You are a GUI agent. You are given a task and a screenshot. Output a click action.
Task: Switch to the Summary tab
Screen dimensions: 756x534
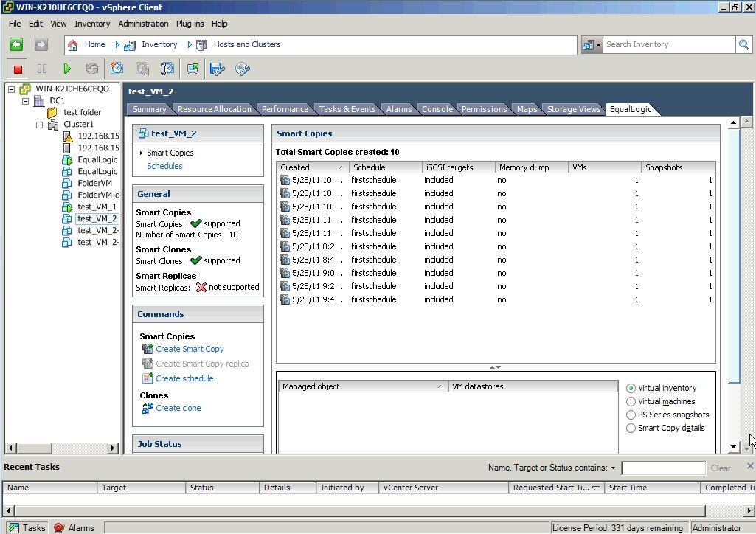(150, 109)
